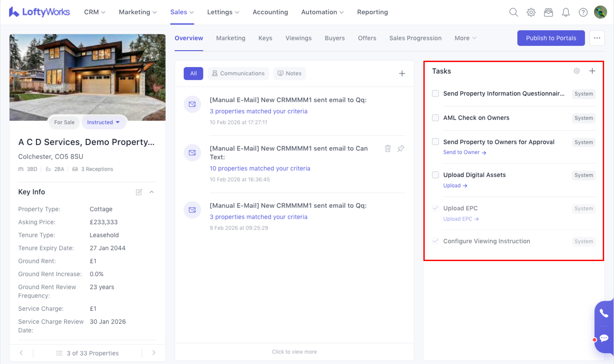Image resolution: width=614 pixels, height=364 pixels.
Task: Open the Lettings menu
Action: (223, 12)
